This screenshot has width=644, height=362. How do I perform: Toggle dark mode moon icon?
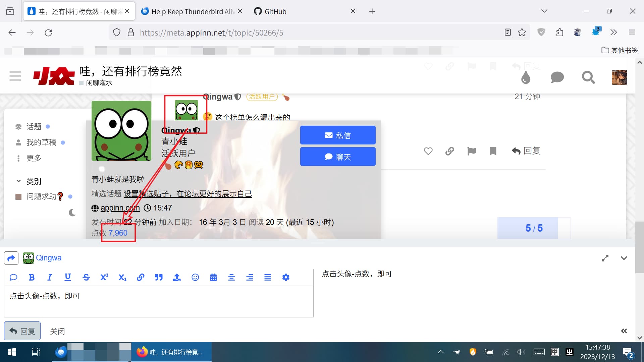pos(72,213)
